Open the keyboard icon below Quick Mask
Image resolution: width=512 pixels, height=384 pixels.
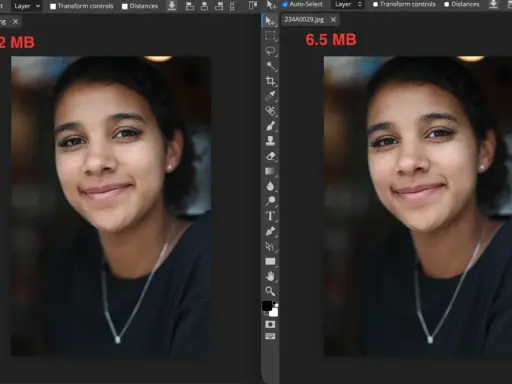coord(270,336)
